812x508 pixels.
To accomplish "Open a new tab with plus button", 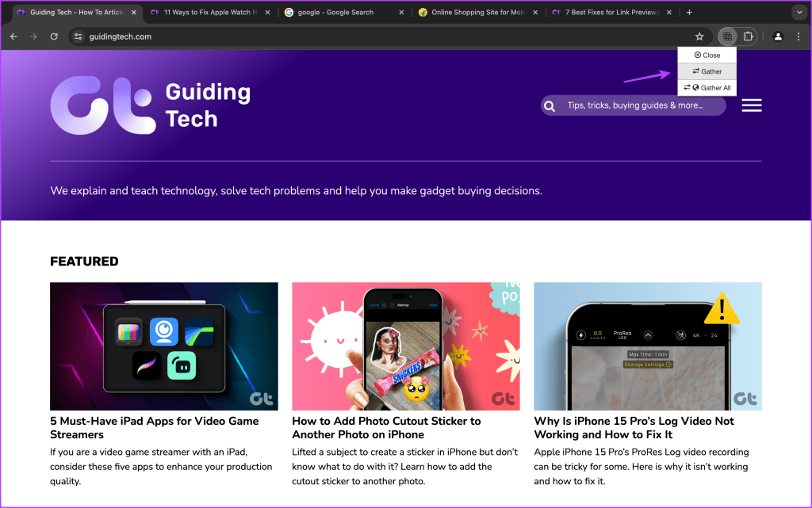I will click(x=689, y=13).
